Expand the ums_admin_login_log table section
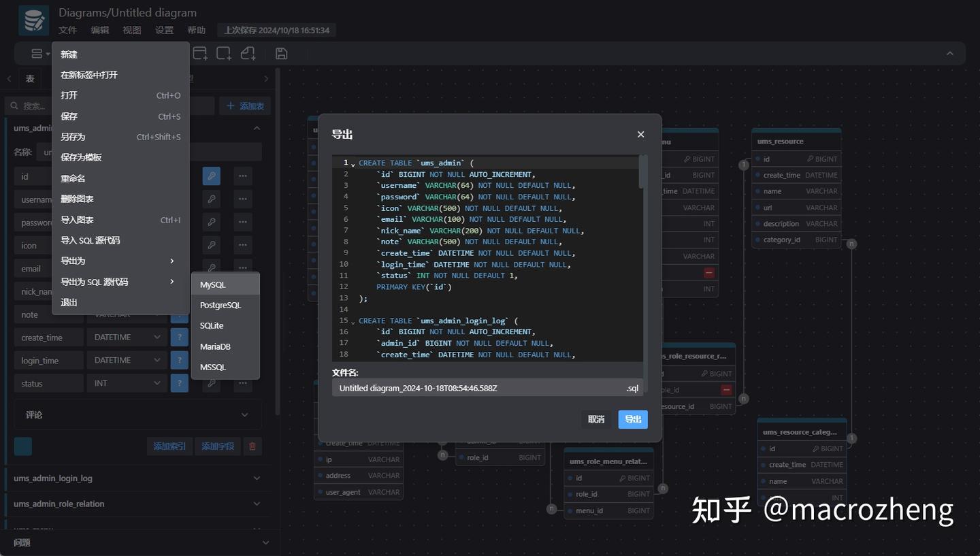This screenshot has width=980, height=556. [x=137, y=478]
